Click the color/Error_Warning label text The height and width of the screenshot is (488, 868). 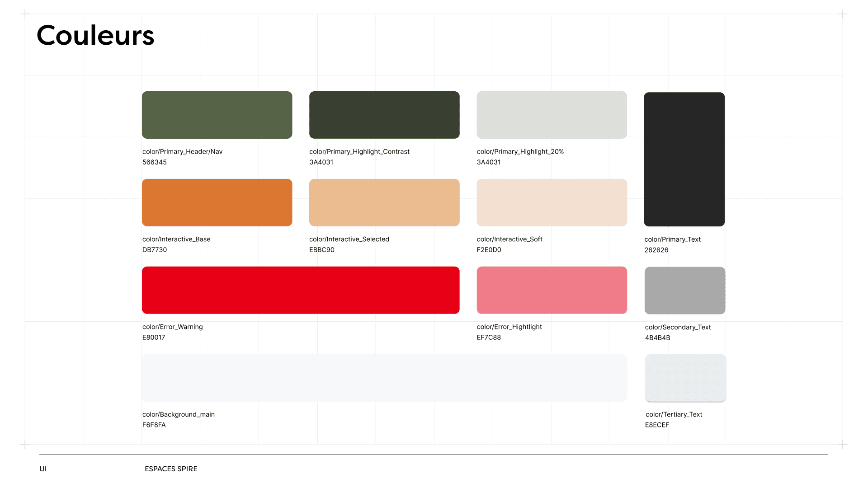click(172, 327)
